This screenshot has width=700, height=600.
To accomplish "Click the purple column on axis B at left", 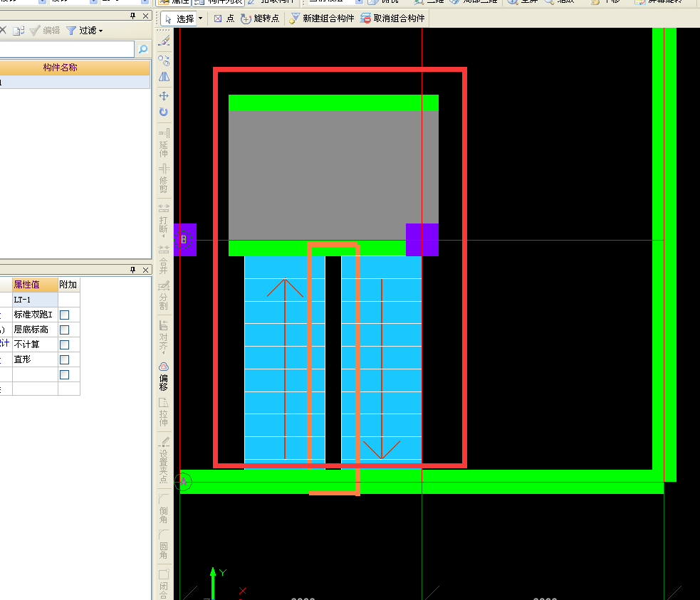I will (x=185, y=240).
